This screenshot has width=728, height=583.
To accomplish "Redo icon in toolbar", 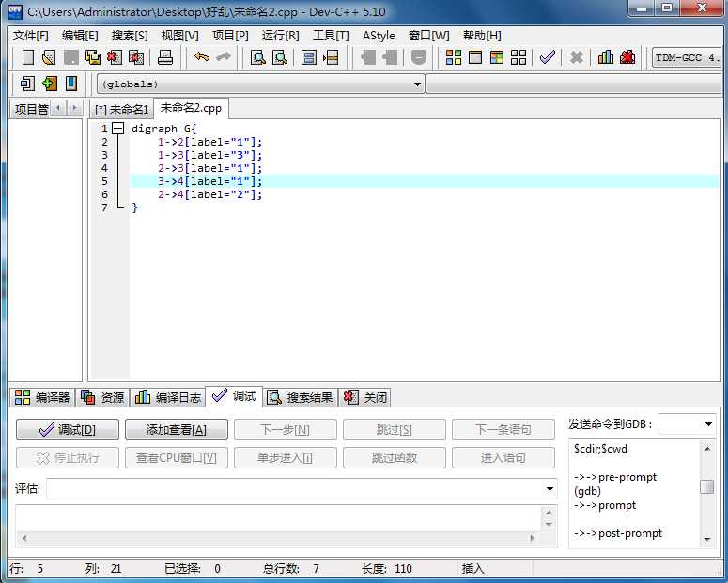I will click(x=224, y=57).
